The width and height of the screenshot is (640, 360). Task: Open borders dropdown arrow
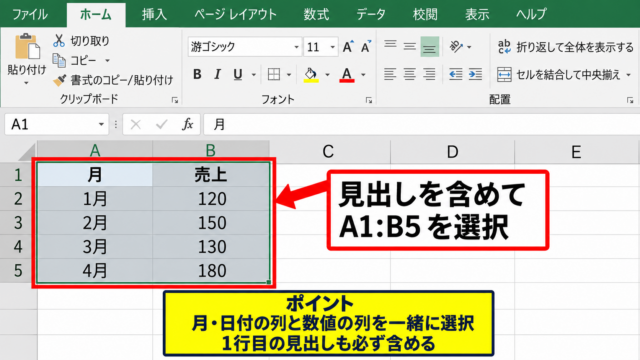point(289,75)
